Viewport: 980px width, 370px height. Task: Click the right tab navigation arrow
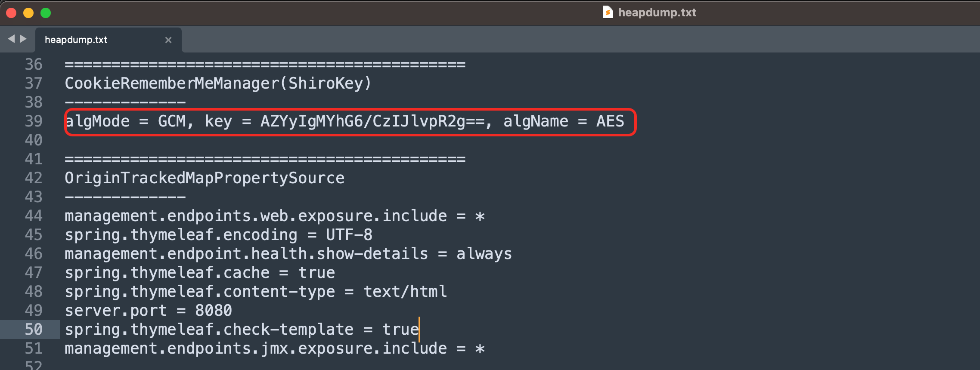[x=23, y=39]
